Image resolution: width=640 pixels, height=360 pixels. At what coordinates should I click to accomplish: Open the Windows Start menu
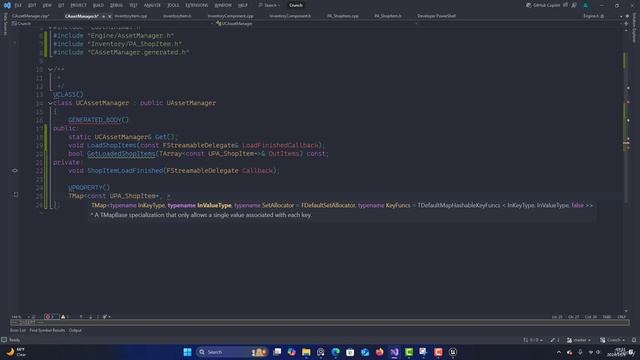click(187, 352)
